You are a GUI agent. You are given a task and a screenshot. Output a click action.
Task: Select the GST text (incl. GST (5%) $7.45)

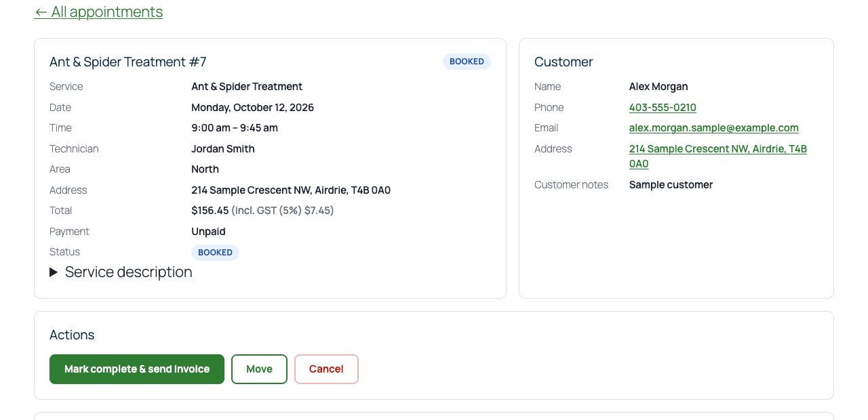(283, 211)
